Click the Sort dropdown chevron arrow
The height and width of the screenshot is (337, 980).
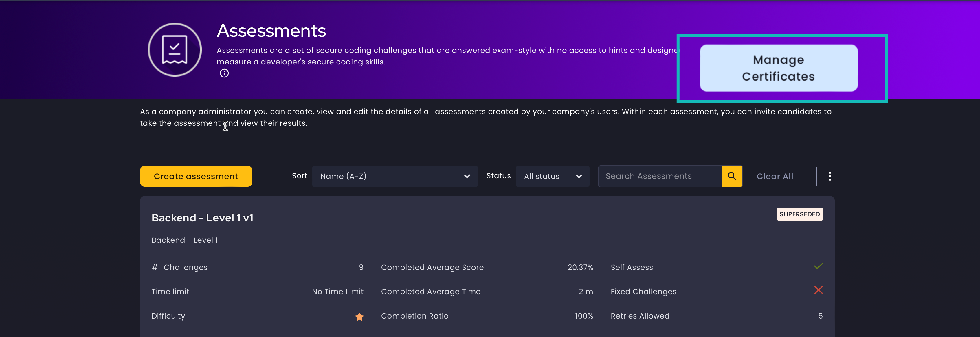click(x=467, y=176)
